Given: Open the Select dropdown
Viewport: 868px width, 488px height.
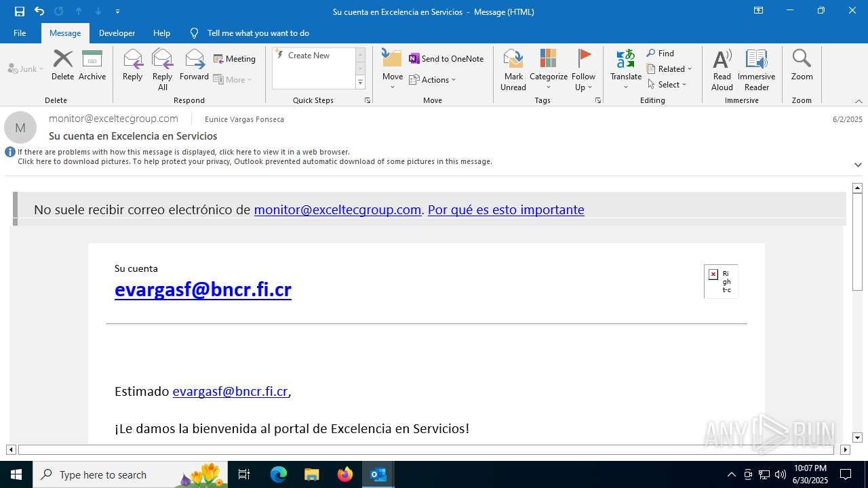Looking at the screenshot, I should tap(667, 85).
